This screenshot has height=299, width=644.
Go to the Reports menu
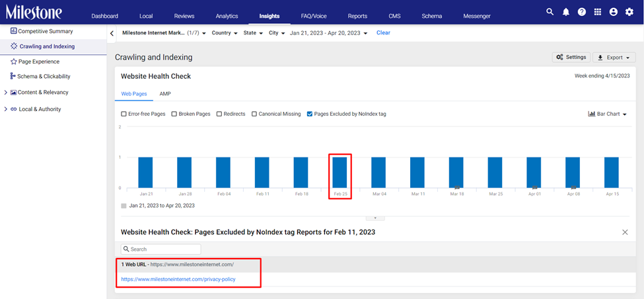[357, 16]
